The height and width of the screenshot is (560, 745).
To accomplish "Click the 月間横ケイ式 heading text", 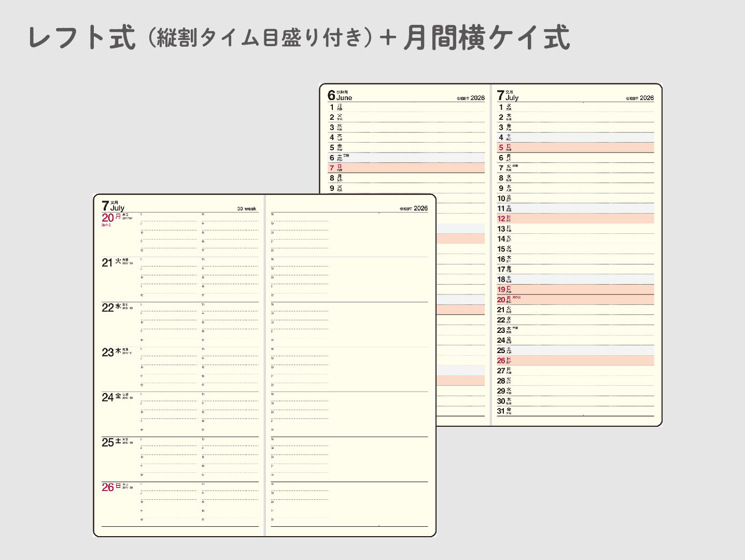I will click(486, 38).
